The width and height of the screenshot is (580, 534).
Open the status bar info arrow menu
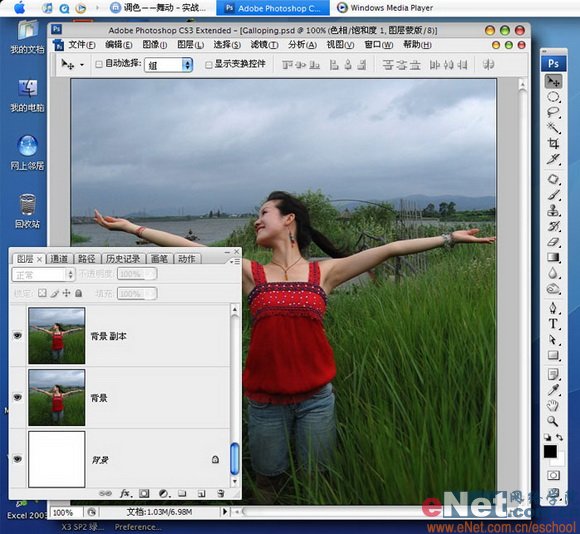tap(224, 512)
